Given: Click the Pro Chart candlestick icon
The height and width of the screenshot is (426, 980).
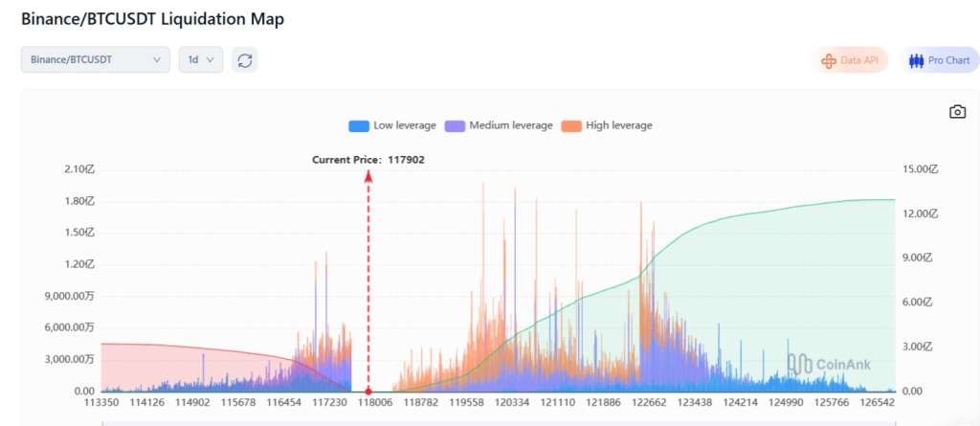Looking at the screenshot, I should pos(916,60).
